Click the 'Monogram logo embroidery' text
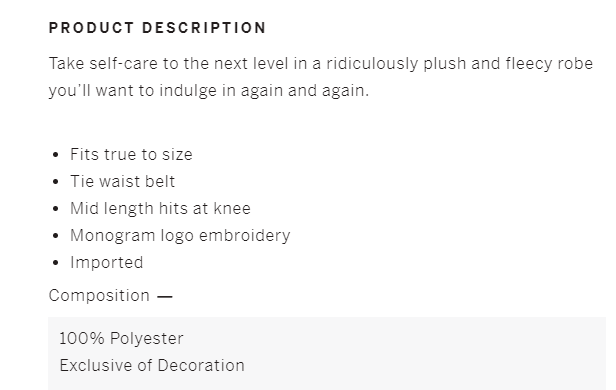This screenshot has height=390, width=616. click(180, 236)
